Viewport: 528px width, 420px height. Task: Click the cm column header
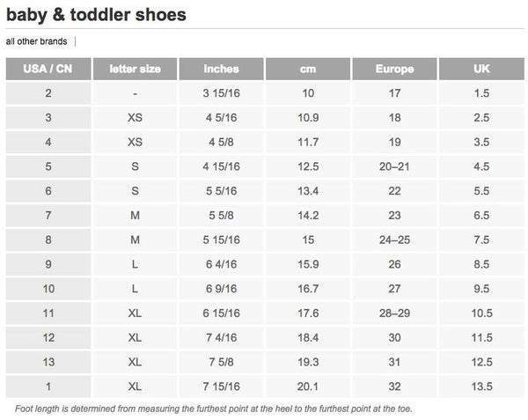pyautogui.click(x=308, y=69)
